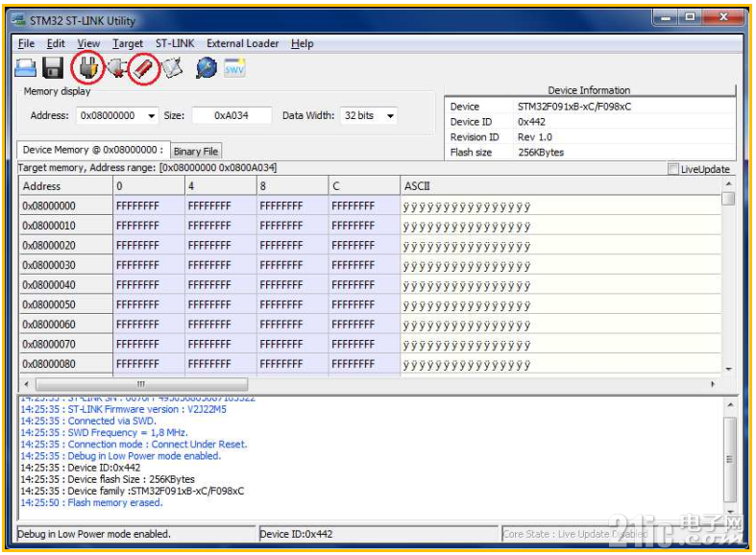
Task: Click Device ID value 0x442 in Device Information
Action: [531, 122]
